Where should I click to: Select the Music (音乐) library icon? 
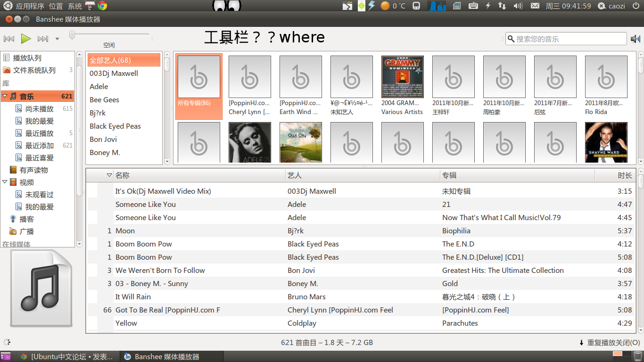click(x=13, y=96)
